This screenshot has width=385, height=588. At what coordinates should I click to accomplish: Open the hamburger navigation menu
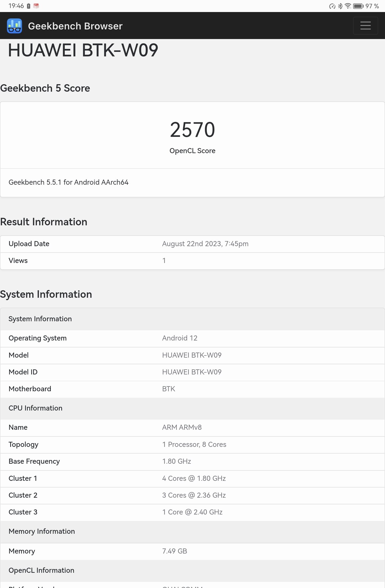[x=365, y=26]
